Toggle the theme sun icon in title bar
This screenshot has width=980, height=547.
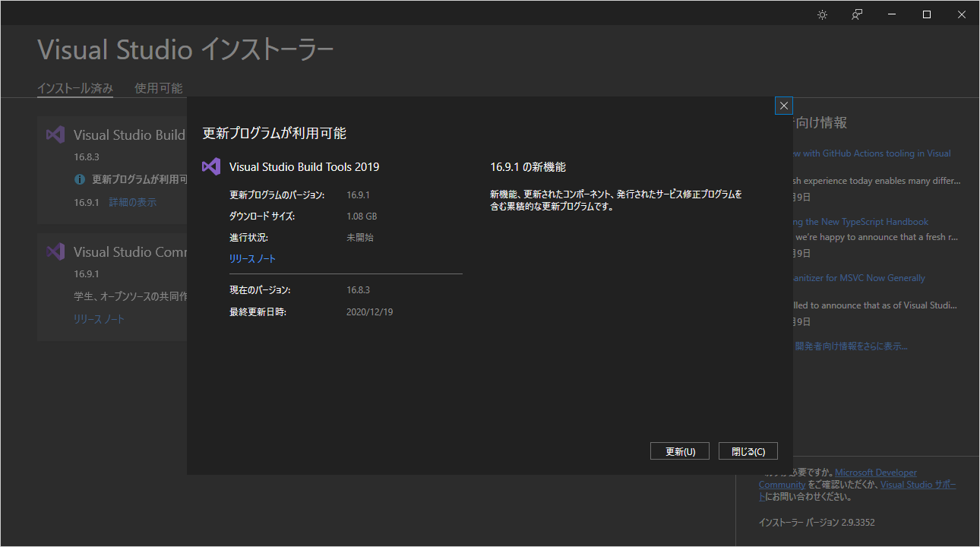[x=822, y=14]
